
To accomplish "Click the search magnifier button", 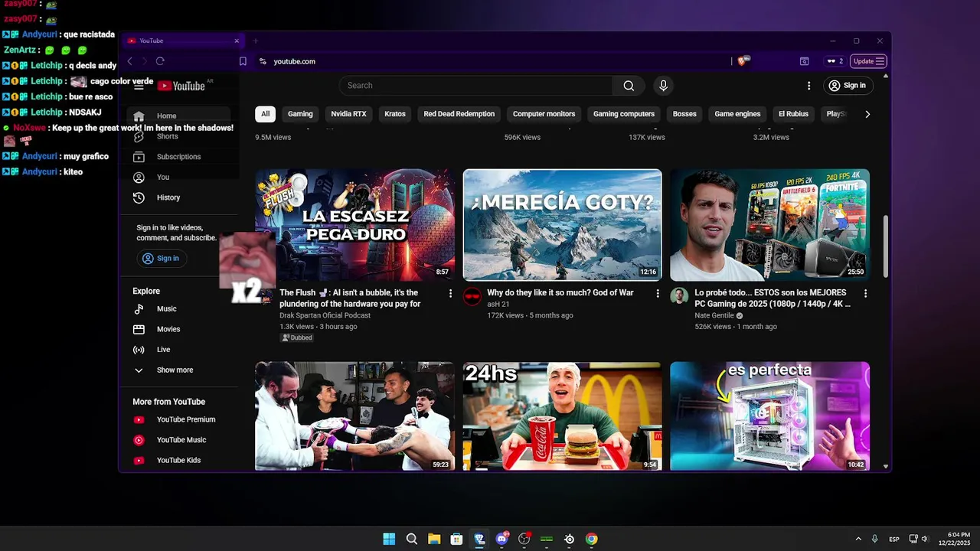I will [629, 86].
